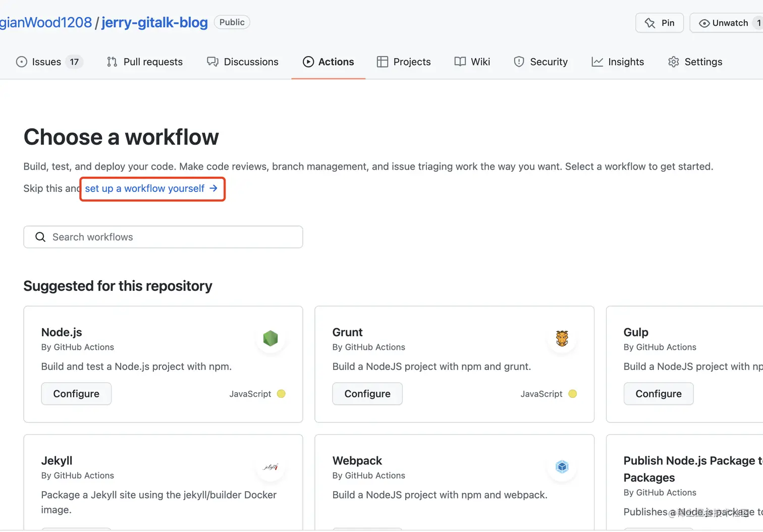Open the Pull requests tab
Viewport: 763px width, 532px height.
(145, 62)
